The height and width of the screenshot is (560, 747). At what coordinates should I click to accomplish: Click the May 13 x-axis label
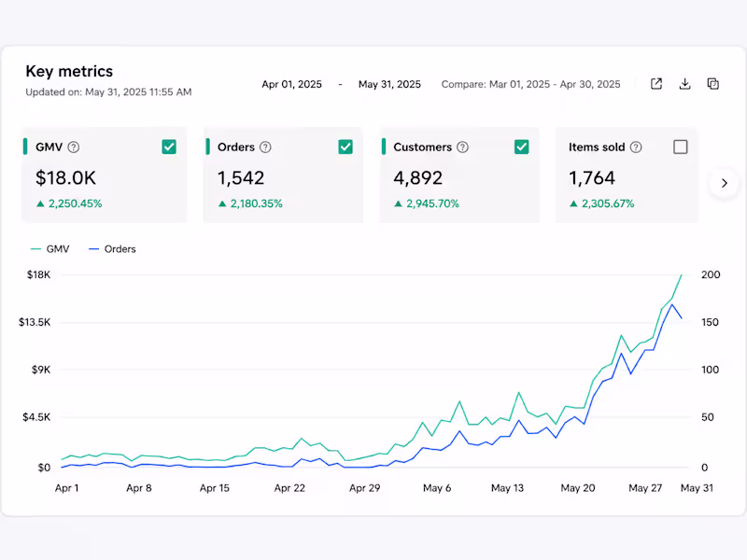pyautogui.click(x=507, y=488)
